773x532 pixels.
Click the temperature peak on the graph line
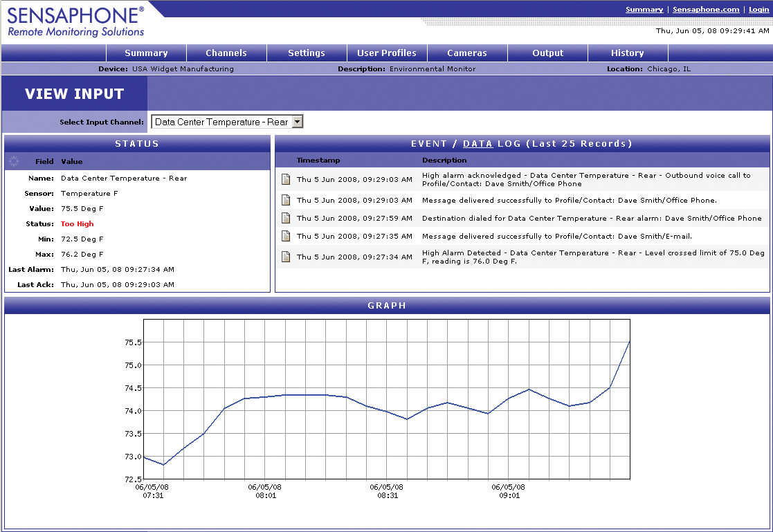629,341
